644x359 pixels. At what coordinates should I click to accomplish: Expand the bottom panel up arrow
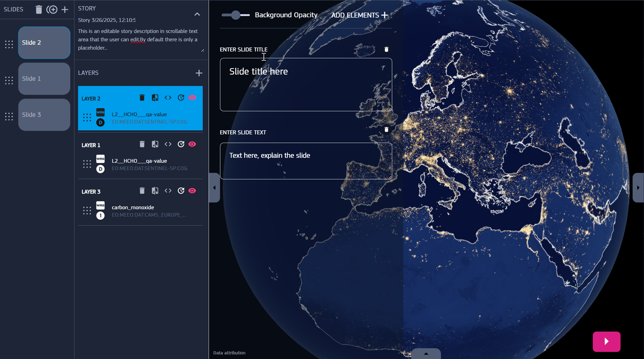426,353
